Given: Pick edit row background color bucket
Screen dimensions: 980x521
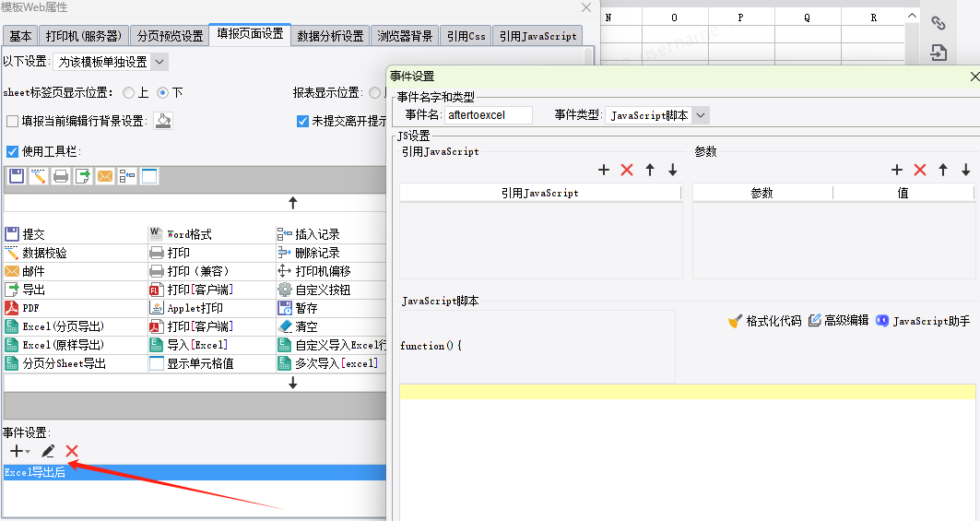Looking at the screenshot, I should 163,121.
